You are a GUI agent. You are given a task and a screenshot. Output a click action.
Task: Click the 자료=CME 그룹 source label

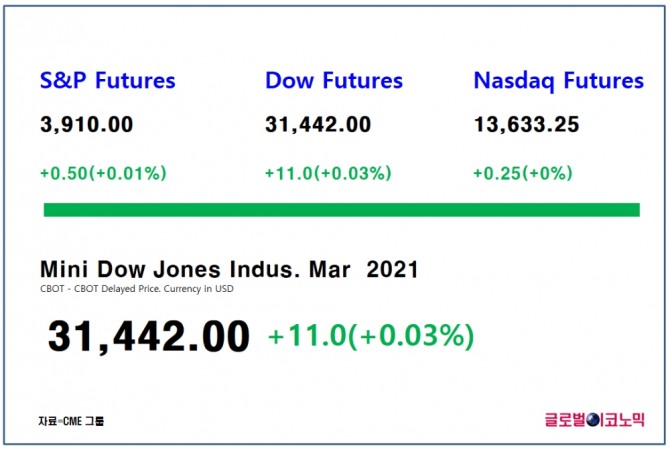[70, 421]
